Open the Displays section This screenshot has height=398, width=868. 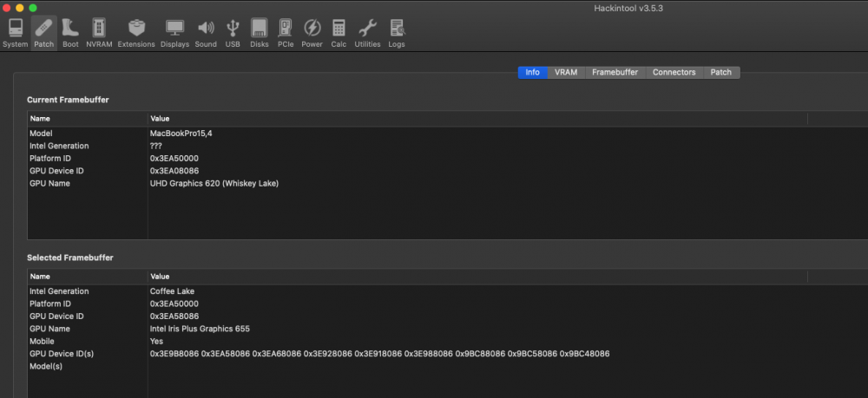click(175, 33)
